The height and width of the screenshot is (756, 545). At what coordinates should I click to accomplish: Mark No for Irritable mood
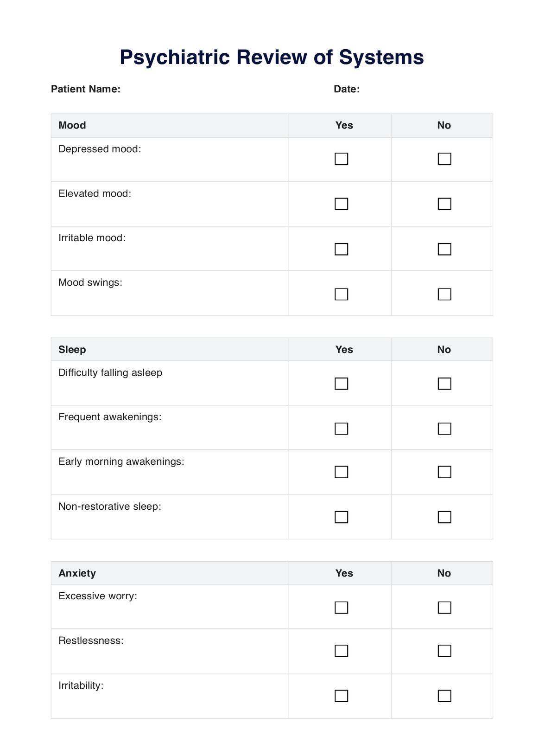[444, 249]
